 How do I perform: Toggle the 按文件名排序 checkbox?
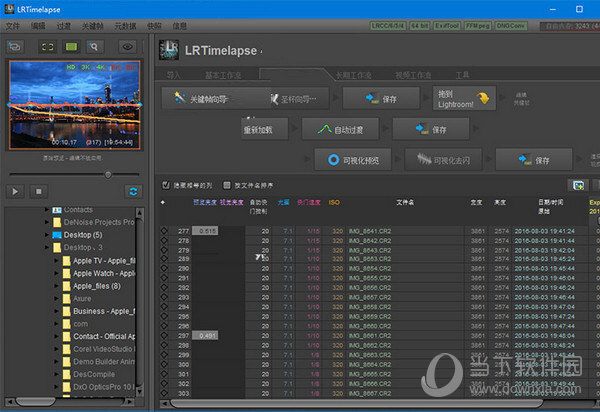tap(227, 185)
